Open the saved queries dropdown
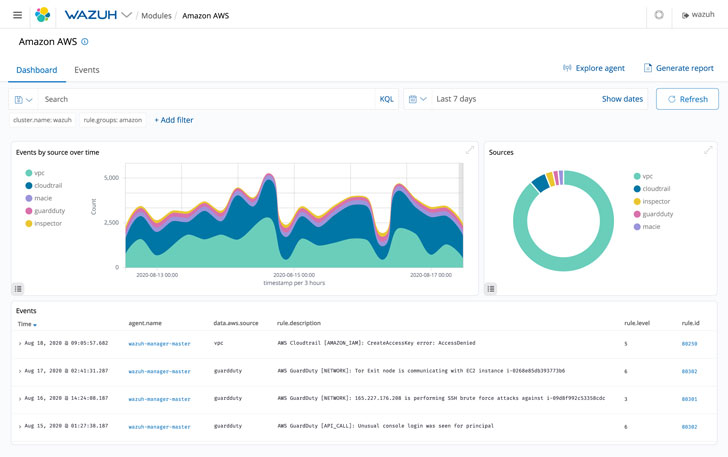This screenshot has width=728, height=457. click(22, 100)
